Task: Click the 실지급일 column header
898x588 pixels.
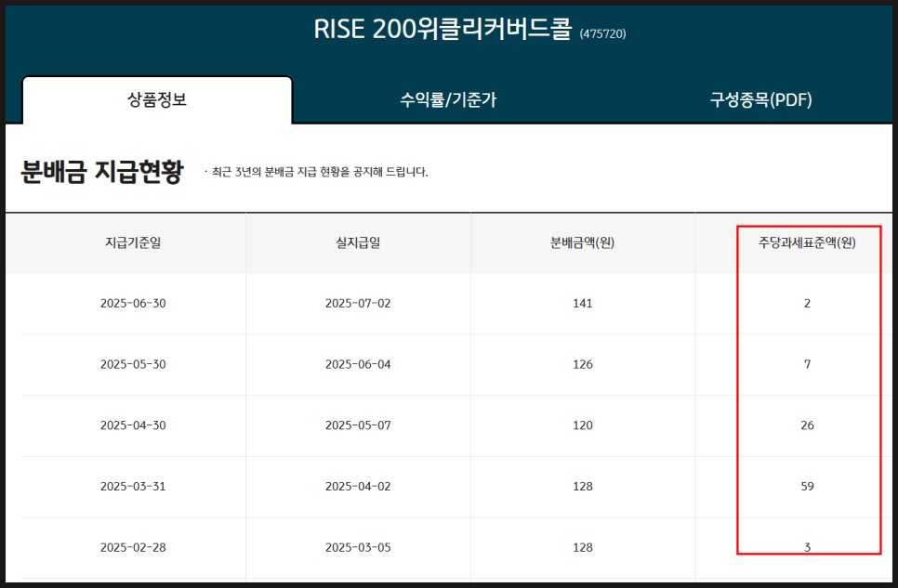Action: point(358,242)
